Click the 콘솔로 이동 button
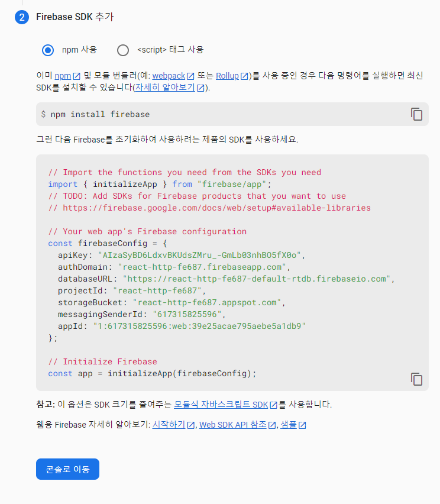The width and height of the screenshot is (440, 504). pos(67,469)
